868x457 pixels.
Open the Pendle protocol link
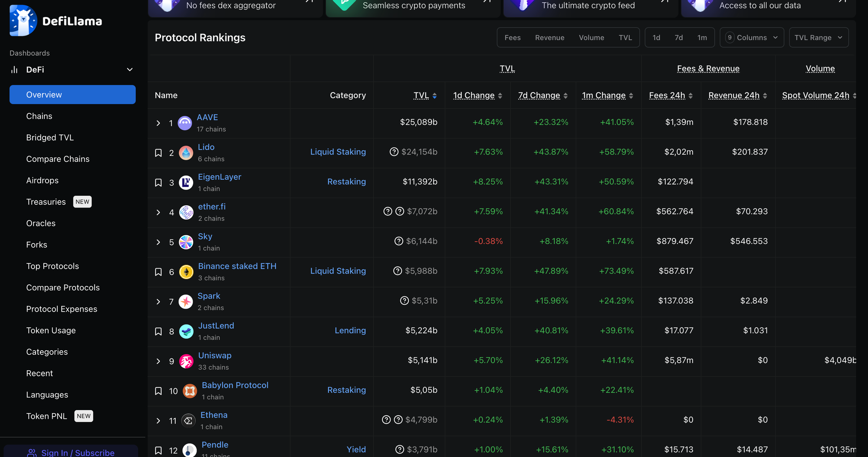coord(215,445)
